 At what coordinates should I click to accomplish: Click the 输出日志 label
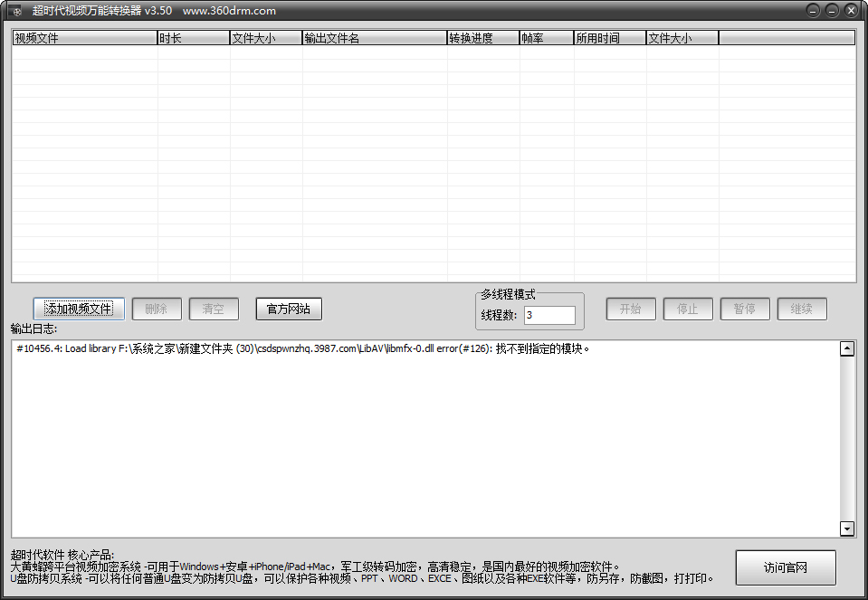[x=33, y=329]
